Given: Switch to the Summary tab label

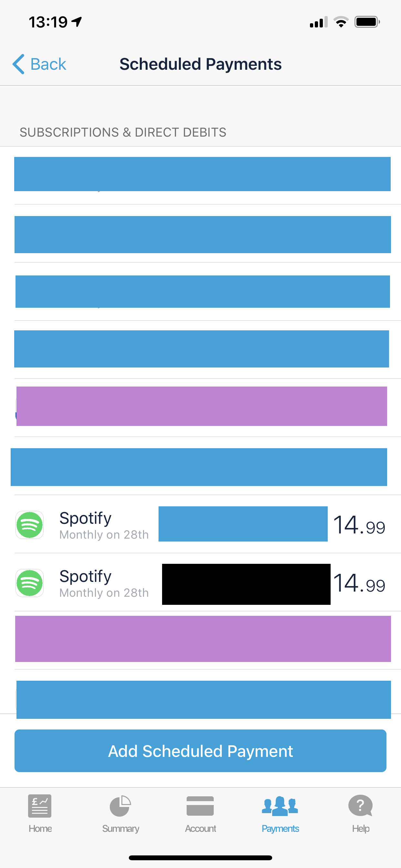Looking at the screenshot, I should (121, 829).
